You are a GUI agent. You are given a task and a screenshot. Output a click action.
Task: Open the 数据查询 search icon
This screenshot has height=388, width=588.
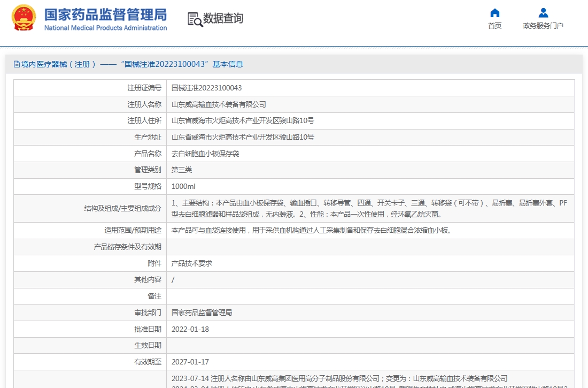pos(195,19)
